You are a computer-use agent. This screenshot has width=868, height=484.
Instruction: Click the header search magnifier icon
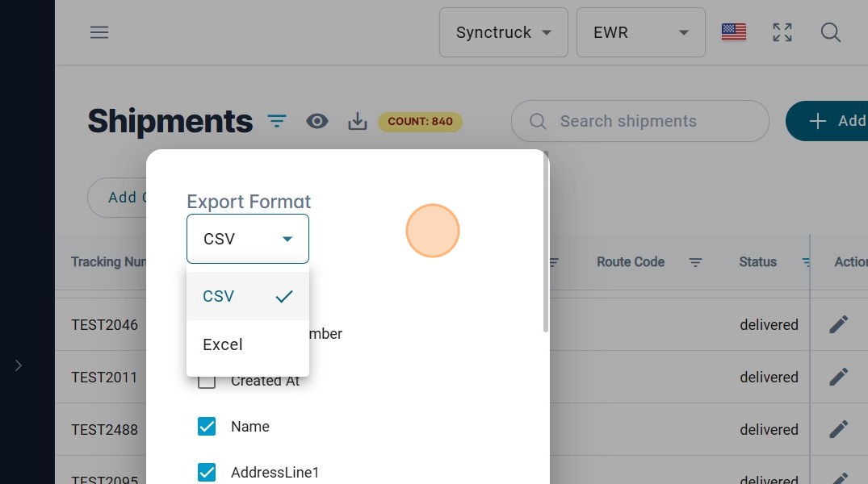(x=830, y=32)
